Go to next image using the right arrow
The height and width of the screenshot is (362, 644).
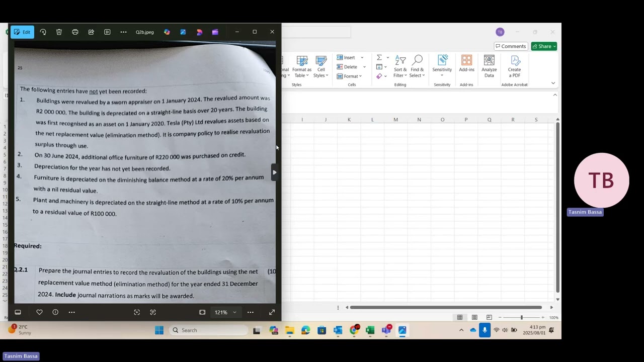(x=274, y=172)
